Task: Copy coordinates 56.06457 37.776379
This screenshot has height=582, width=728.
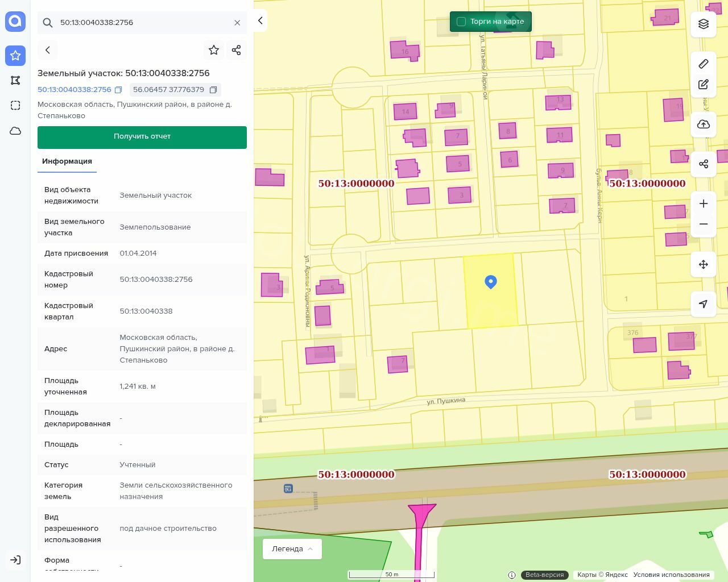Action: point(213,90)
